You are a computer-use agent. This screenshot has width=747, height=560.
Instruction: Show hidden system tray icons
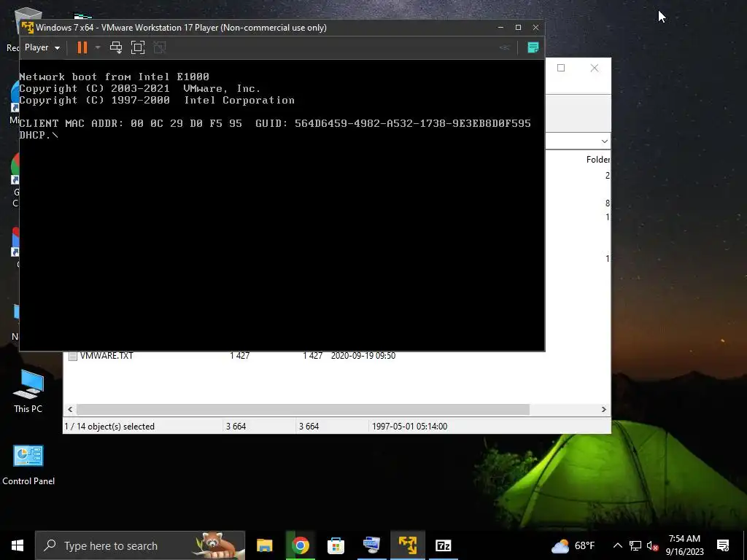617,545
